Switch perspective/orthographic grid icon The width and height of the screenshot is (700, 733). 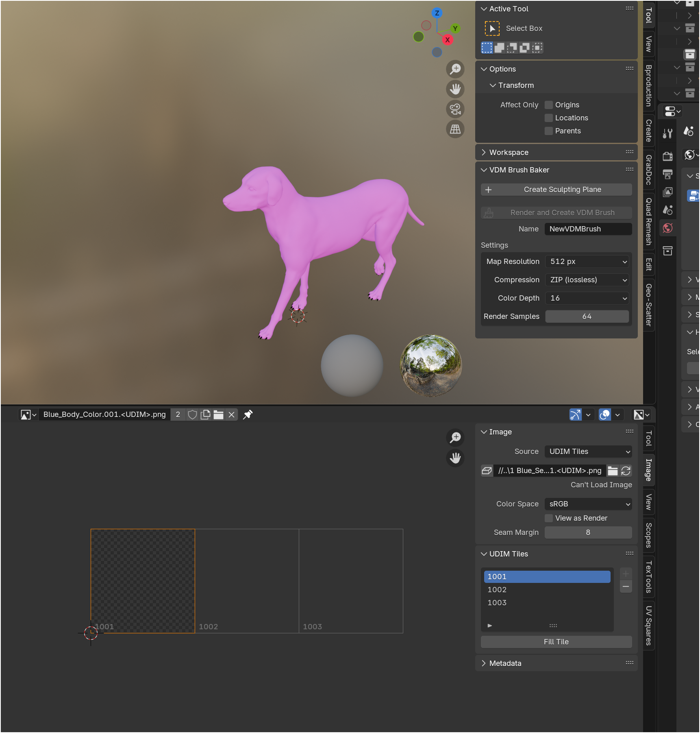pos(455,129)
